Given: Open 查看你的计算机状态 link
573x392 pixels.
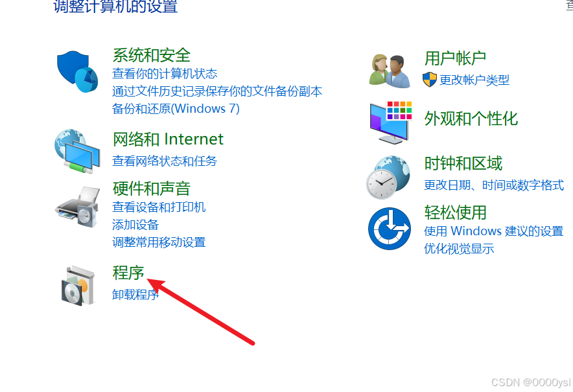Looking at the screenshot, I should [x=165, y=73].
